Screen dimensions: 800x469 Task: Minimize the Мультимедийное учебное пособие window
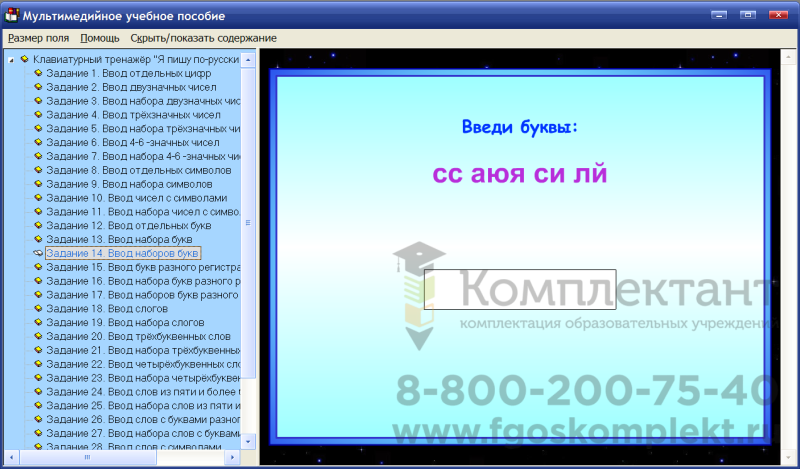(719, 15)
